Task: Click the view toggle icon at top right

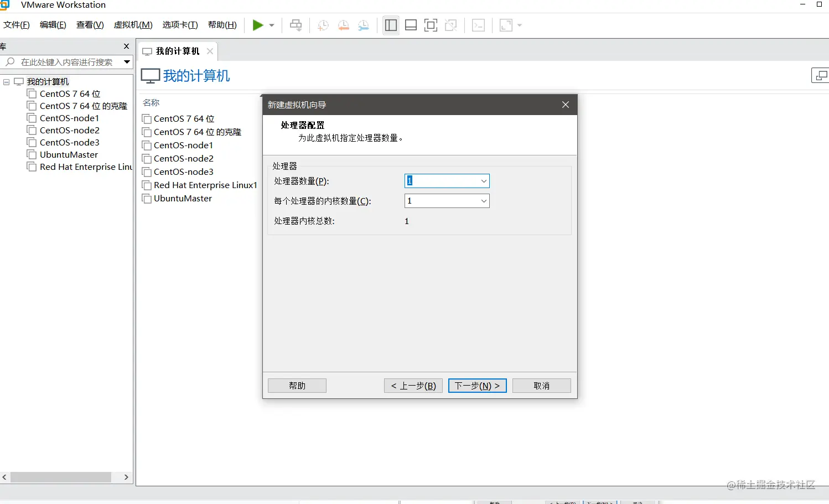Action: tap(821, 75)
